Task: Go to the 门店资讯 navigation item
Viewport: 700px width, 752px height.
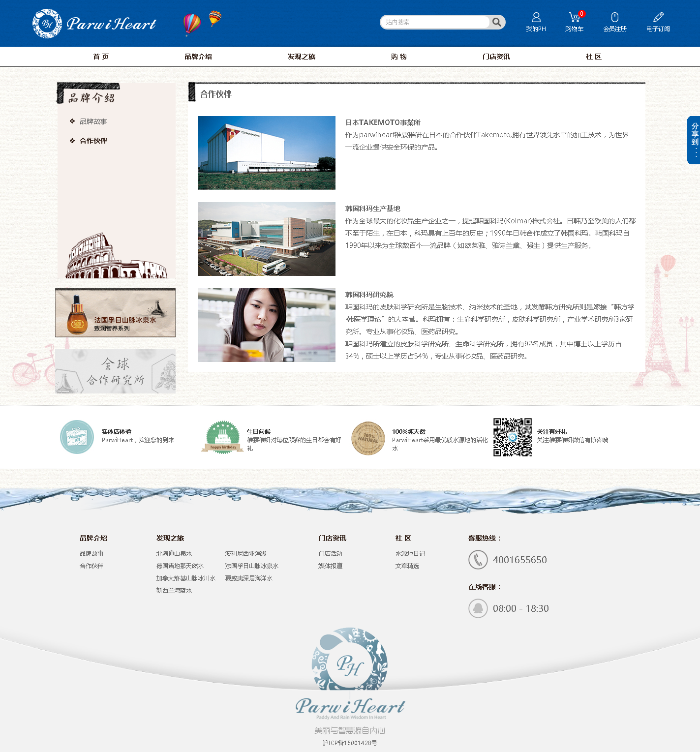Action: coord(496,57)
